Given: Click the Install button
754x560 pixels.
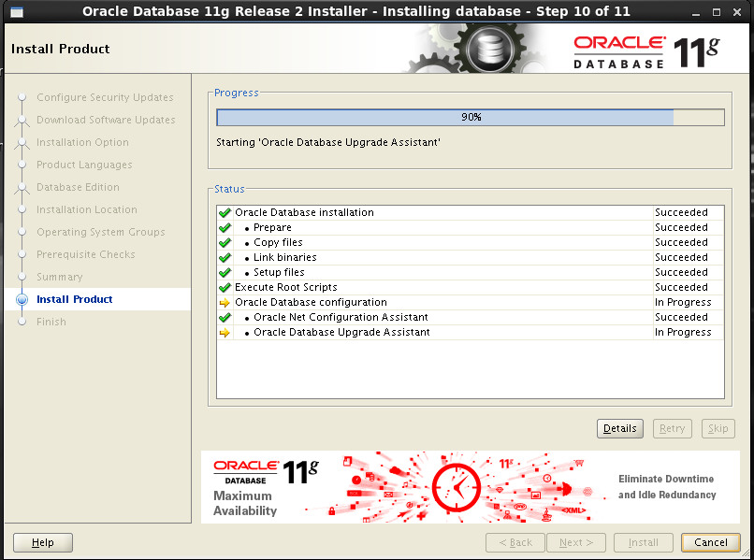Looking at the screenshot, I should [643, 542].
